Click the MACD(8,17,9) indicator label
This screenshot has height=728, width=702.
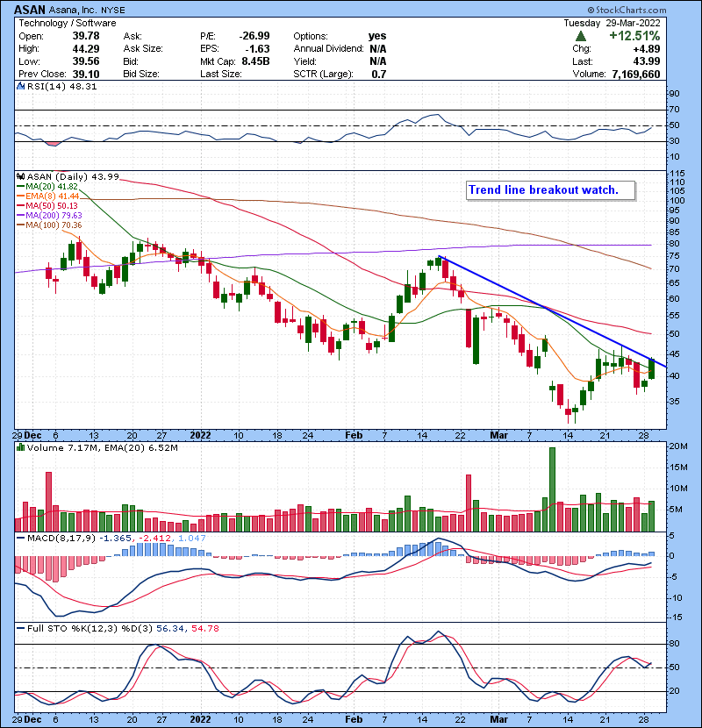tap(61, 539)
